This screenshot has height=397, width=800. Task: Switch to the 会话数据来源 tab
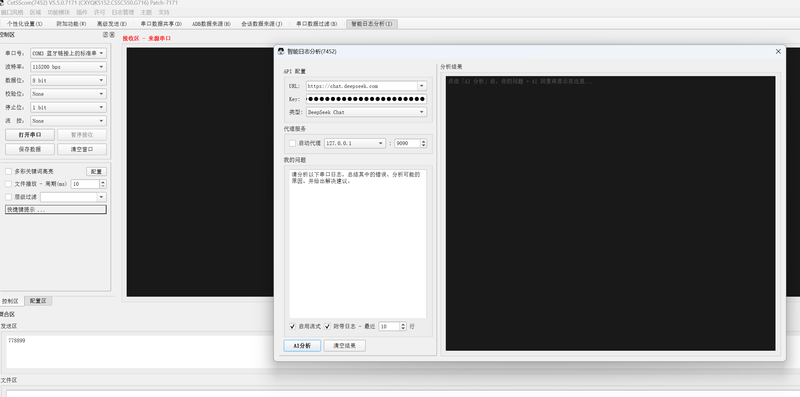pos(262,24)
